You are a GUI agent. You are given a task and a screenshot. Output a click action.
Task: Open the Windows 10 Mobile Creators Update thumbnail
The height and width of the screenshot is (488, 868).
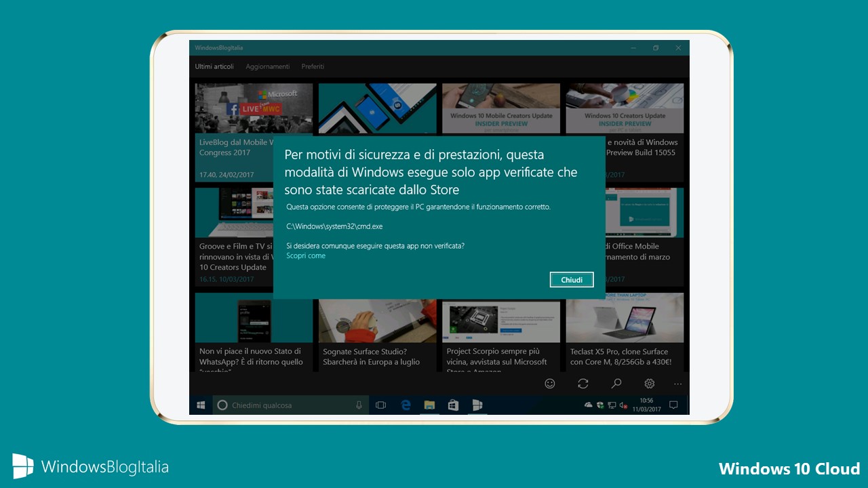click(501, 108)
